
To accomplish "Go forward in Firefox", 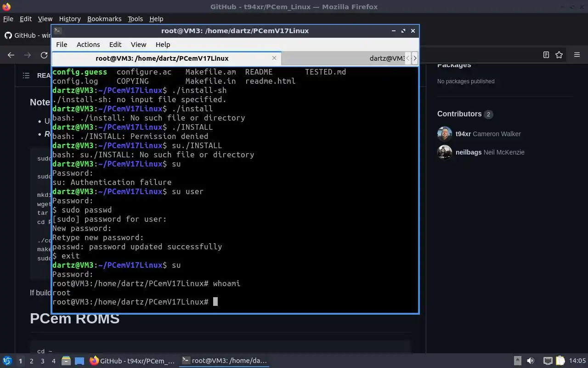I will 28,55.
